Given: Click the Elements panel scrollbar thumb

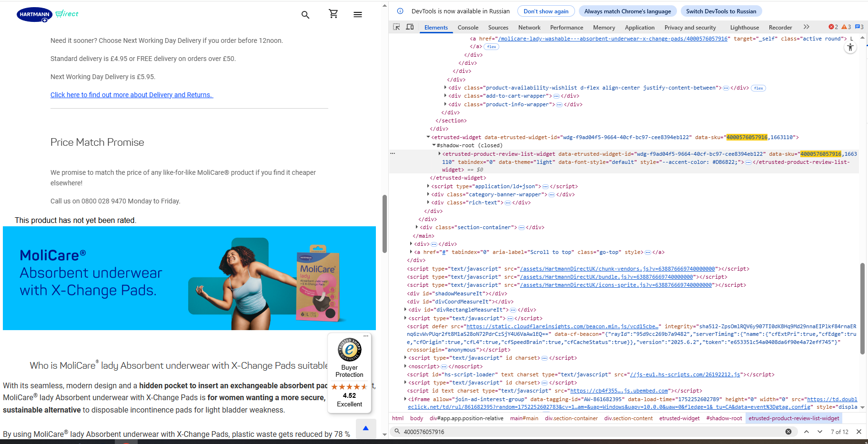Looking at the screenshot, I should (x=862, y=309).
